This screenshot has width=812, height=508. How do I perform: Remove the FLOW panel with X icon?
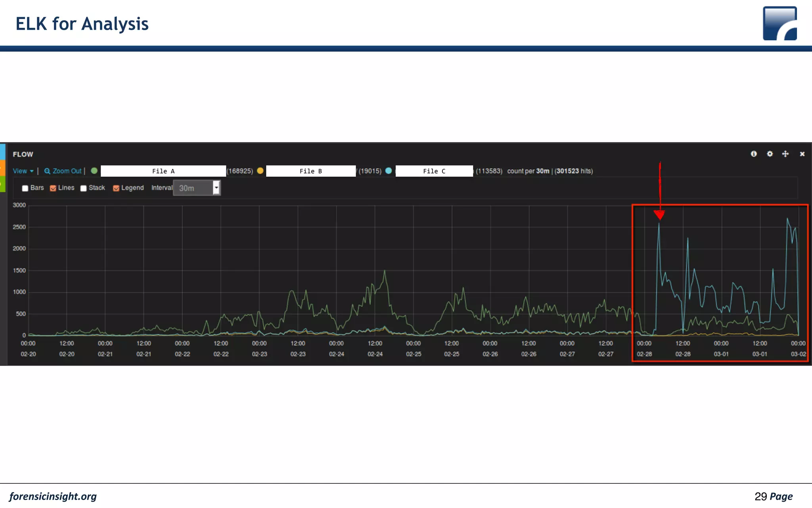tap(802, 154)
